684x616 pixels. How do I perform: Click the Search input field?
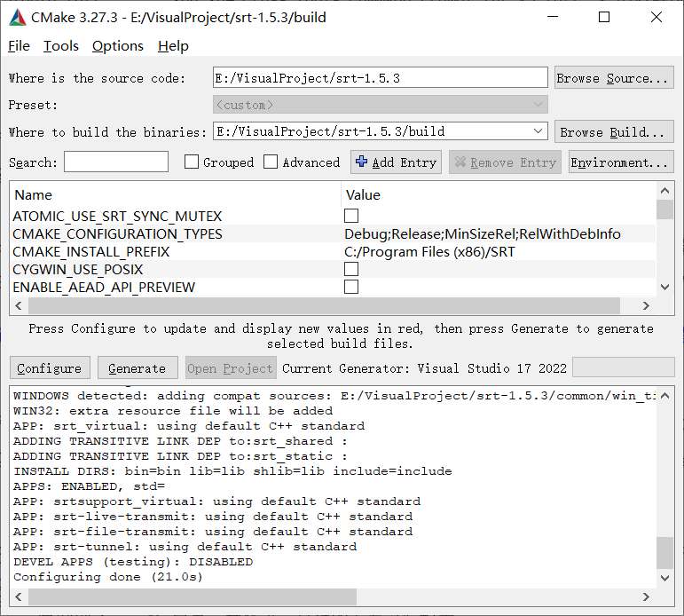click(x=116, y=162)
